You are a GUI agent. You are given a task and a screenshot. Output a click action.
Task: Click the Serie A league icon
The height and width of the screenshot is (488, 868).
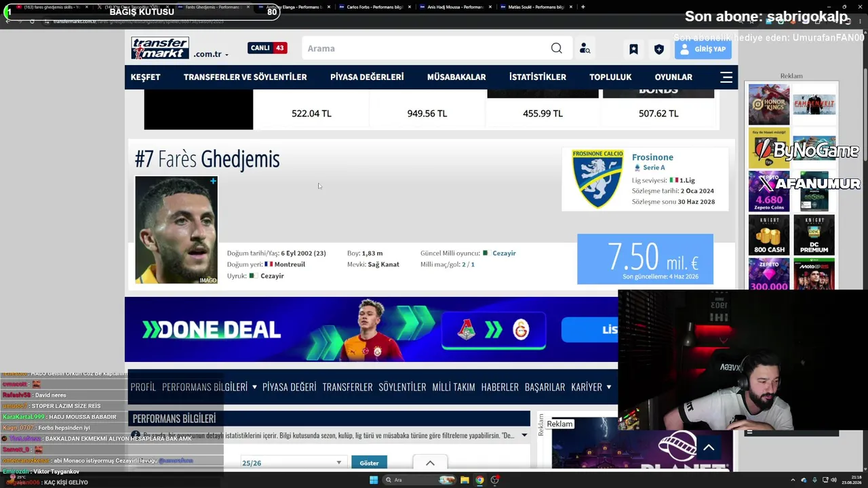pos(637,168)
